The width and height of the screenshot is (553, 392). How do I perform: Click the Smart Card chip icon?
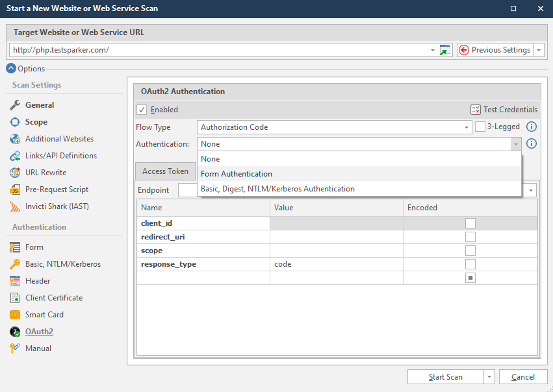click(15, 315)
